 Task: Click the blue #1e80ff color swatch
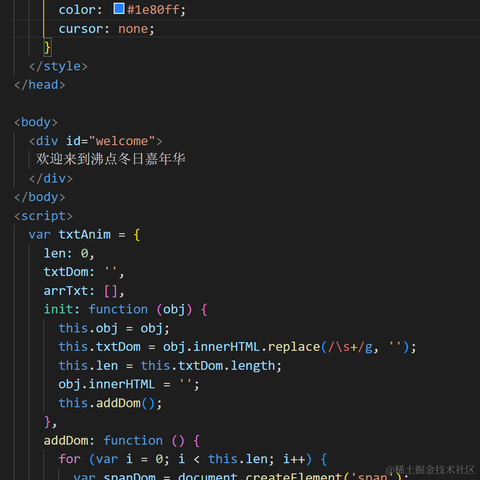[119, 9]
